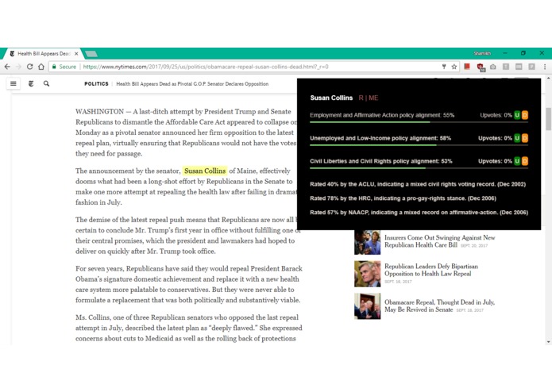Open Obamacare Repeal, Thought Dead in July link

439,306
